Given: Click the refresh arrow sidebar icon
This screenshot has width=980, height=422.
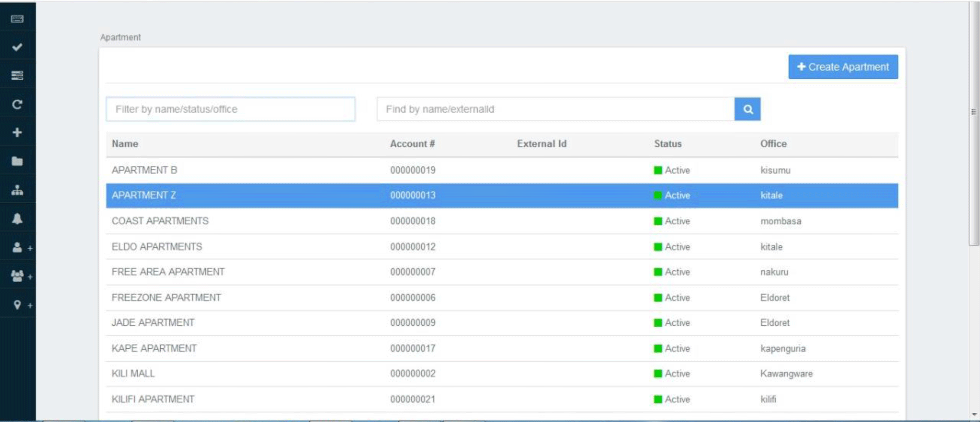Looking at the screenshot, I should click(17, 104).
